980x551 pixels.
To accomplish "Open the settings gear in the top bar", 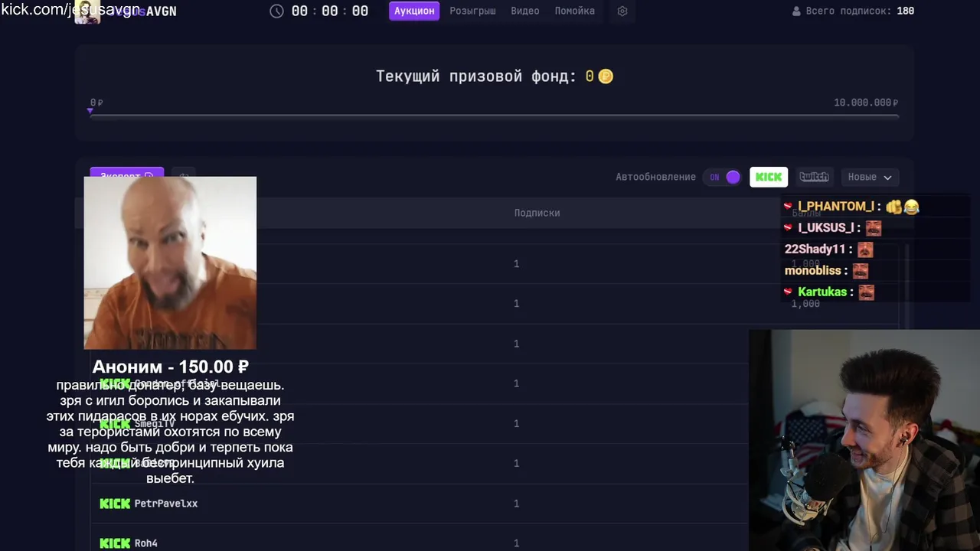I will pyautogui.click(x=622, y=11).
